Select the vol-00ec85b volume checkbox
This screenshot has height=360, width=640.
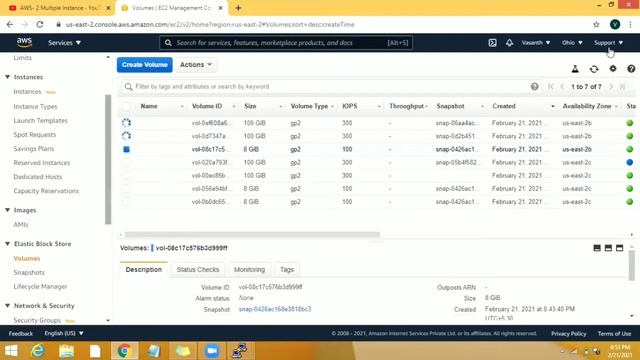click(127, 176)
